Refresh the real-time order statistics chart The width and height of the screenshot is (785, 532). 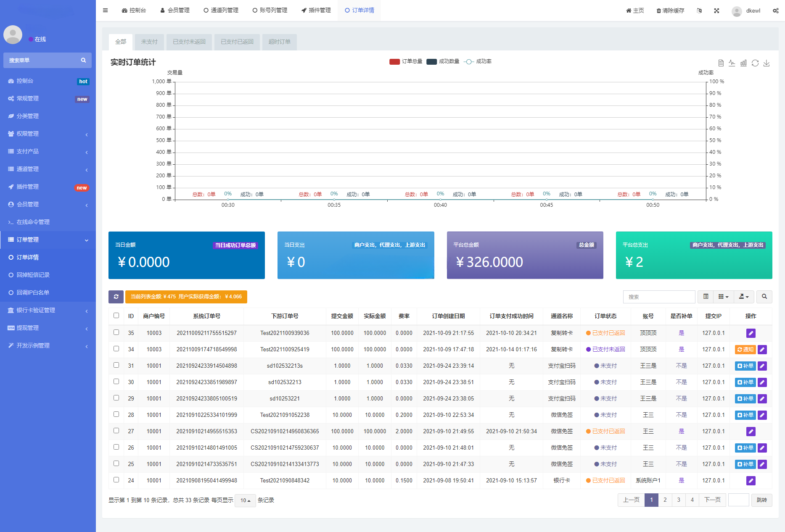(756, 63)
